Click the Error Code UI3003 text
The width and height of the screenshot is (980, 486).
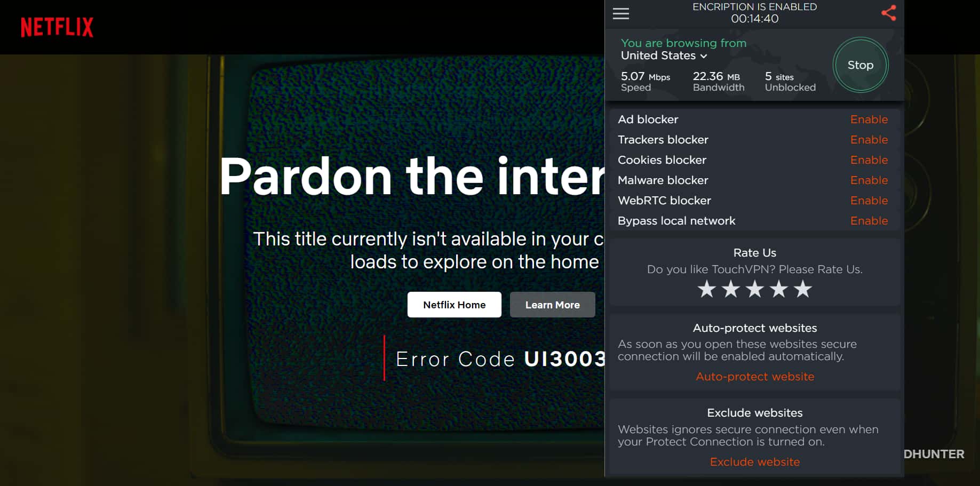point(500,359)
